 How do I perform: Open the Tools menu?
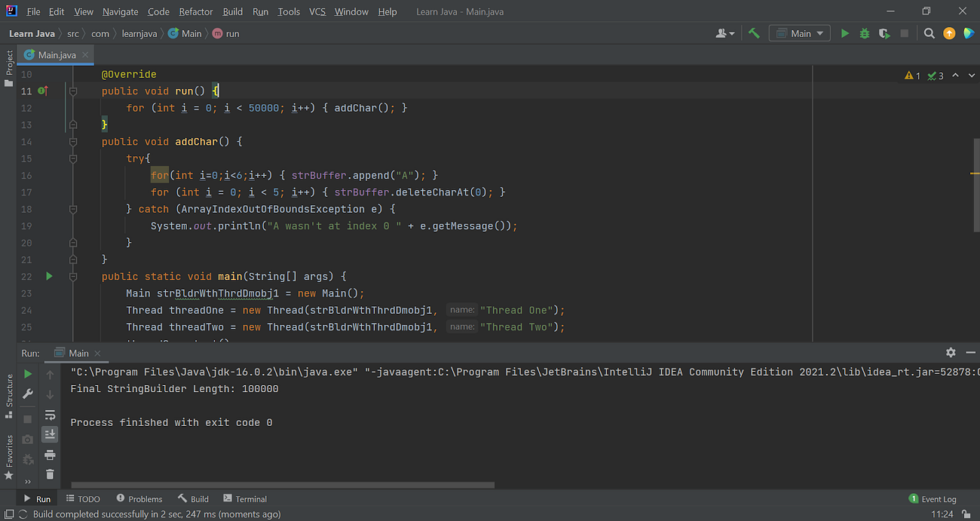click(x=288, y=12)
